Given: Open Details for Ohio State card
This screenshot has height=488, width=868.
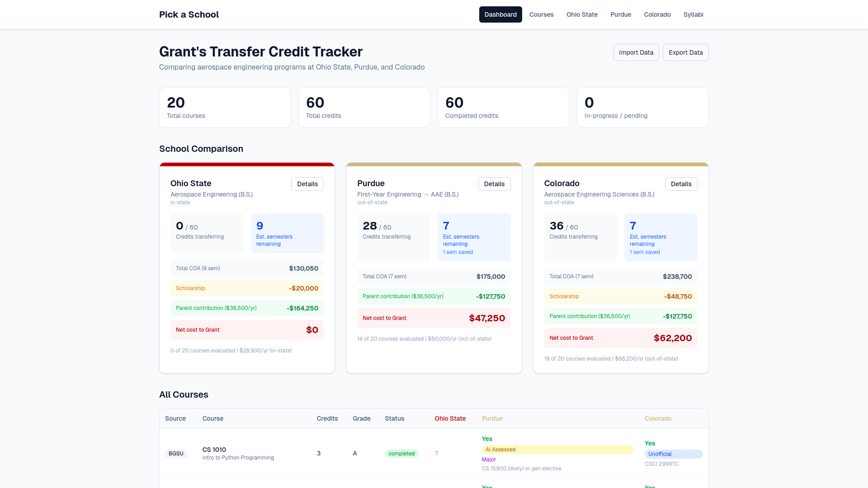Looking at the screenshot, I should tap(307, 184).
